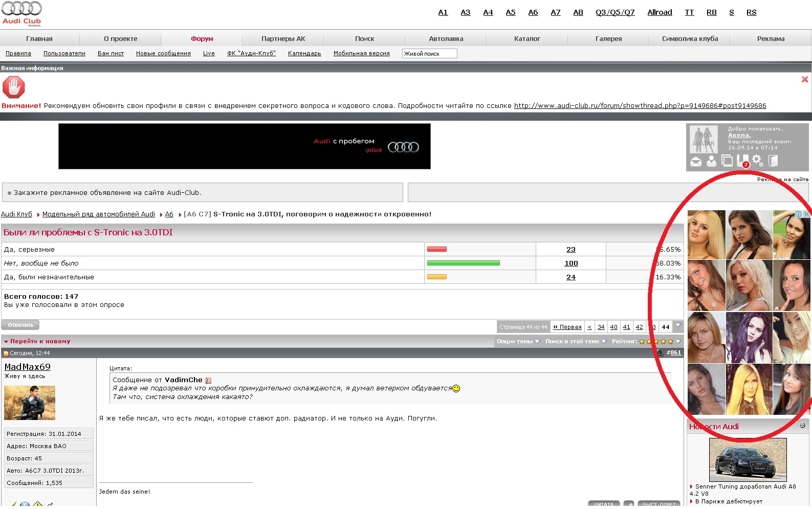Click the ЦИТАТА quote button
The height and width of the screenshot is (509, 812).
pos(604,504)
